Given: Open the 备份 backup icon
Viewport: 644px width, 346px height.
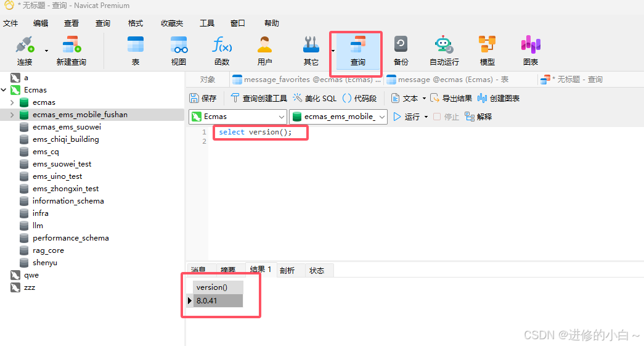Looking at the screenshot, I should [401, 51].
